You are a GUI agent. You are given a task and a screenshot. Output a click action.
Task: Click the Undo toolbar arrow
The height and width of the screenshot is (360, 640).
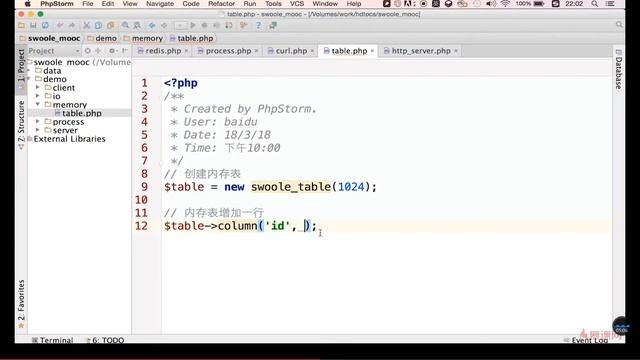tap(60, 25)
